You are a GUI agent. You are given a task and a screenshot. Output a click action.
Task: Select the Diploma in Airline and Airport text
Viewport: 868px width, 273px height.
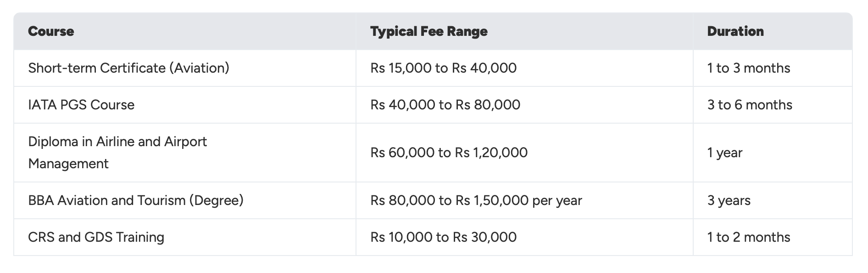117,142
